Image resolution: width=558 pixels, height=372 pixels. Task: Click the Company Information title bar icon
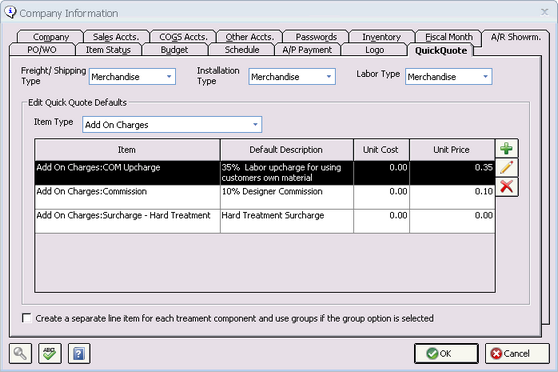point(10,12)
